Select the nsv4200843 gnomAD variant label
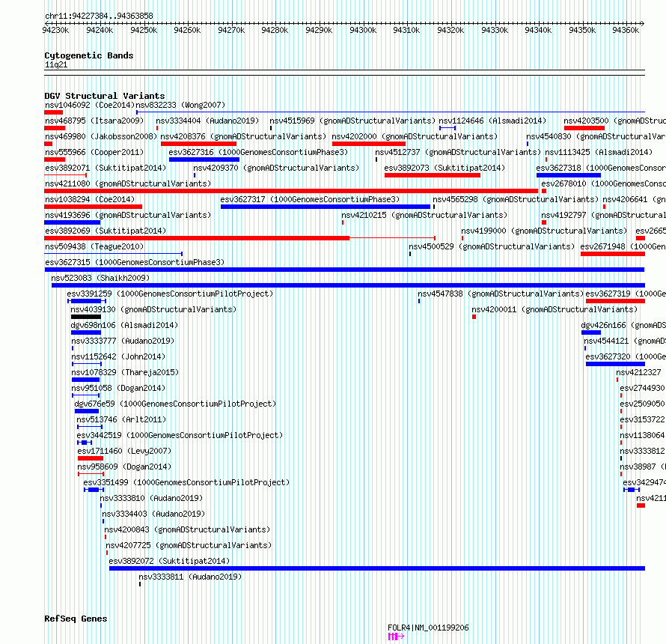 point(187,529)
